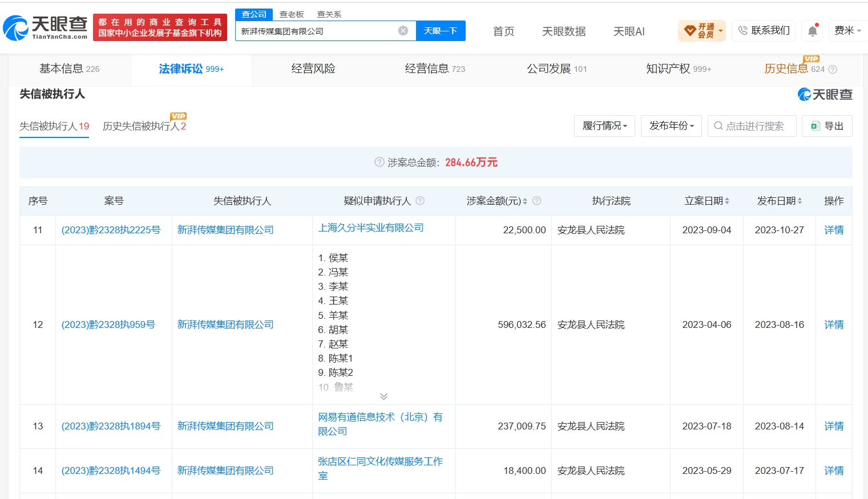The image size is (868, 499).
Task: Click help icon next to 涉案金额(元)
Action: click(536, 201)
